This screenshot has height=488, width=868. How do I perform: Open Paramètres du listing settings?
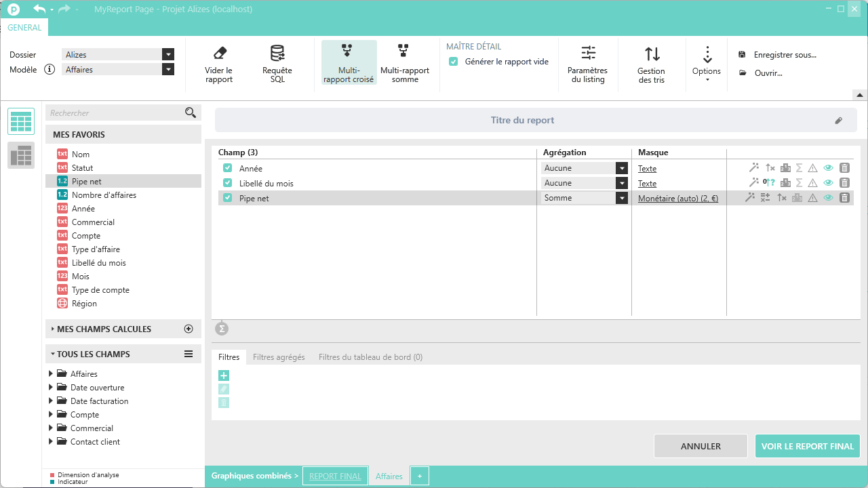[x=587, y=54]
